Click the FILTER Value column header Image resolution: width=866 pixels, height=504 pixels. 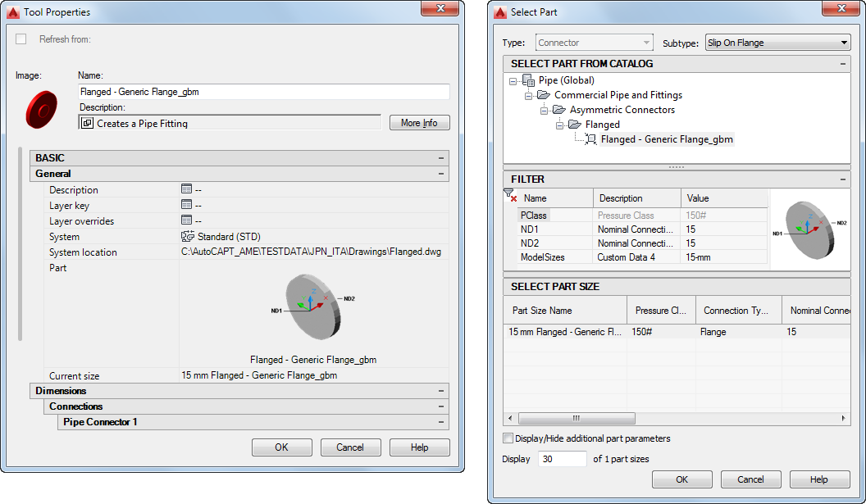pos(724,198)
